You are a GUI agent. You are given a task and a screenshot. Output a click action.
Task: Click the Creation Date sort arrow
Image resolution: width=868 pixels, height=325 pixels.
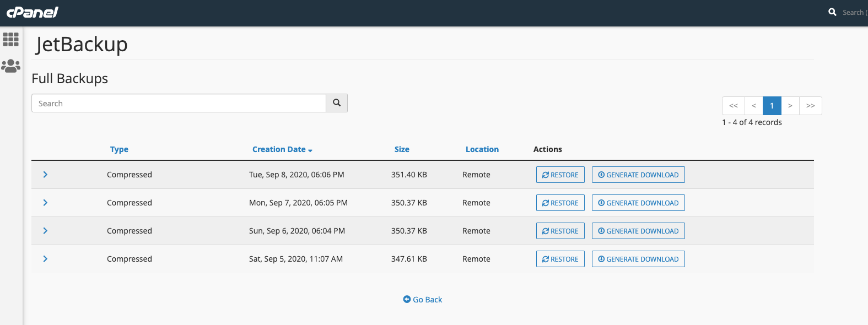point(310,150)
